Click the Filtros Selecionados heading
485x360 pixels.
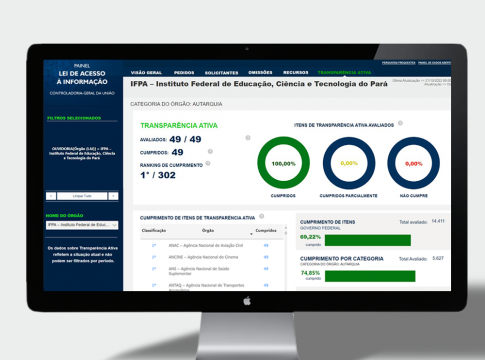pyautogui.click(x=74, y=118)
